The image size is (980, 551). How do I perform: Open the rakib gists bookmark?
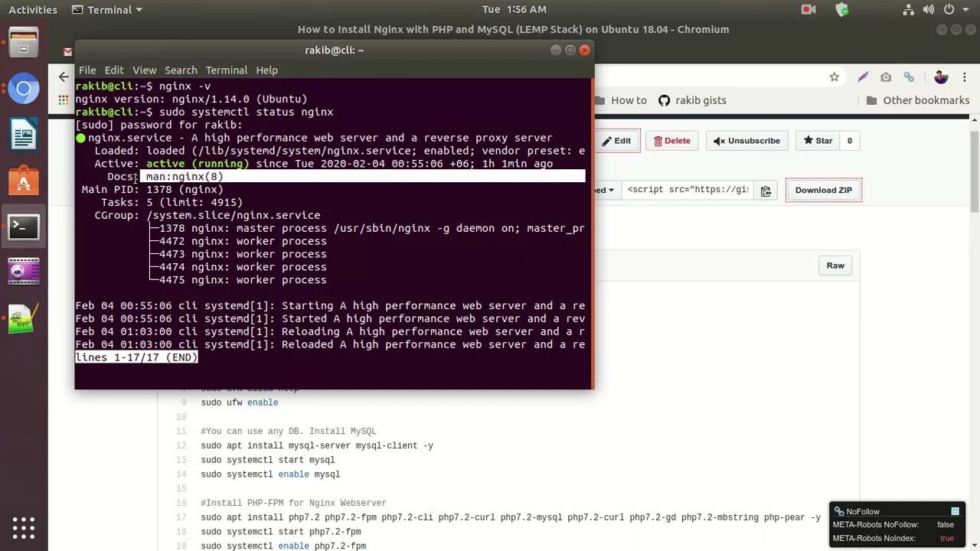point(692,100)
